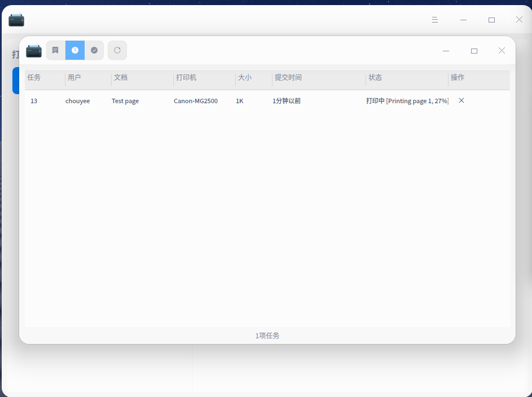This screenshot has height=397, width=532.
Task: Click printer icon in the back window
Action: pos(16,20)
